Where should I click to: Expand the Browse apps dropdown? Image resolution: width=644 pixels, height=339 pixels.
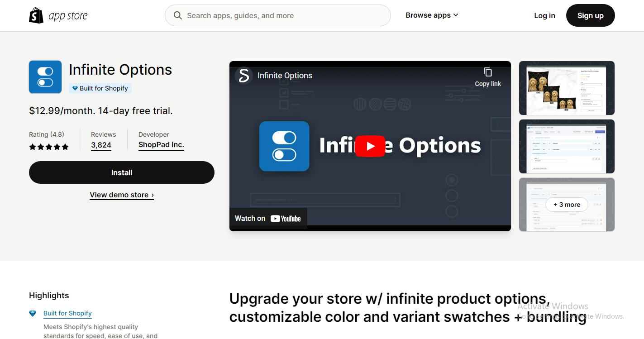pyautogui.click(x=432, y=15)
